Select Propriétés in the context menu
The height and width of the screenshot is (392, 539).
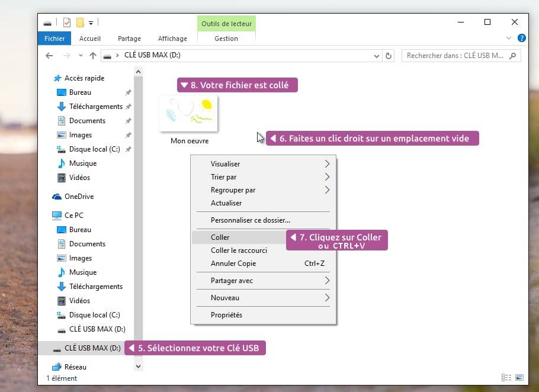click(226, 315)
